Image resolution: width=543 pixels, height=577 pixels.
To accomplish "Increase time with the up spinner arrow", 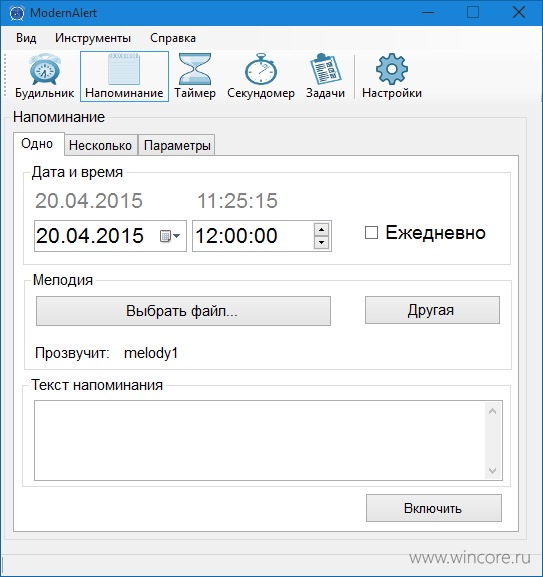I will 322,230.
